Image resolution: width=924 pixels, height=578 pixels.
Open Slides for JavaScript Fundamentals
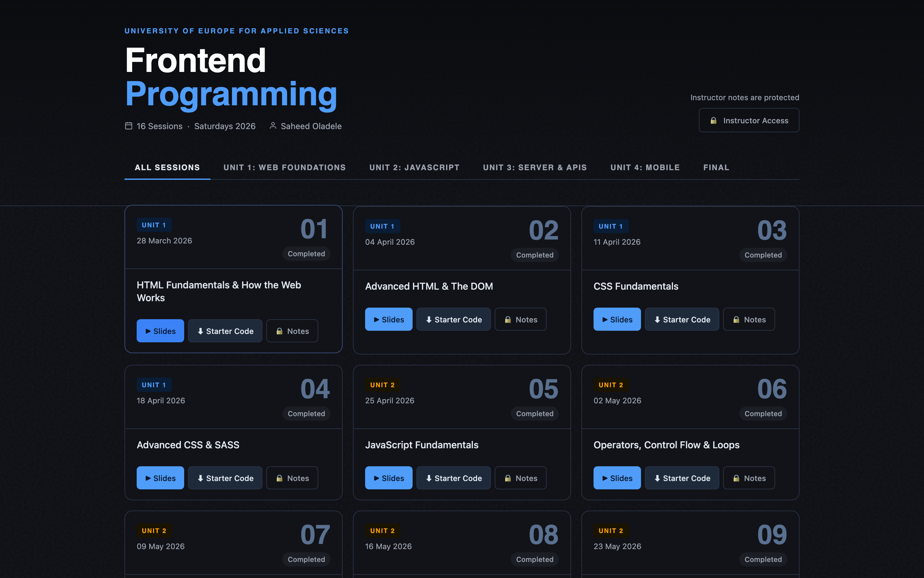click(389, 478)
